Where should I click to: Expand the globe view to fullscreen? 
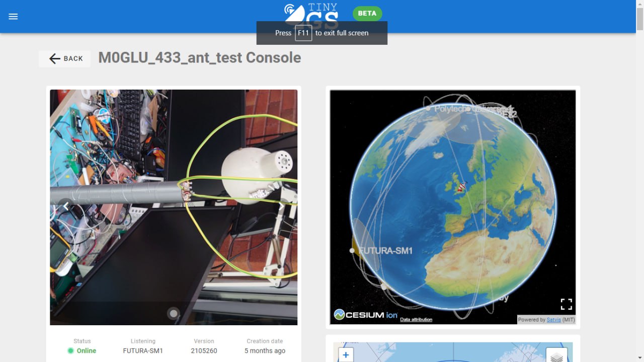point(566,304)
